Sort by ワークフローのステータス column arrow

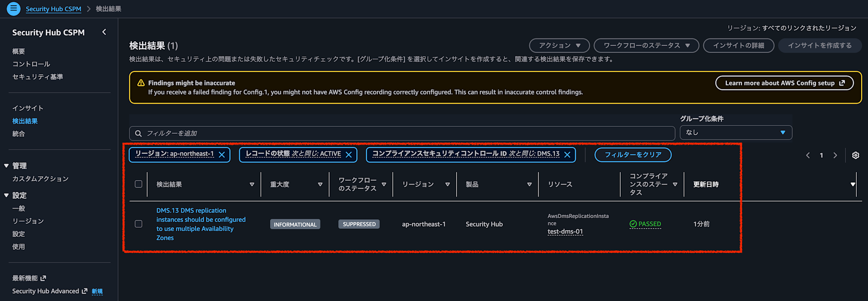coord(384,185)
